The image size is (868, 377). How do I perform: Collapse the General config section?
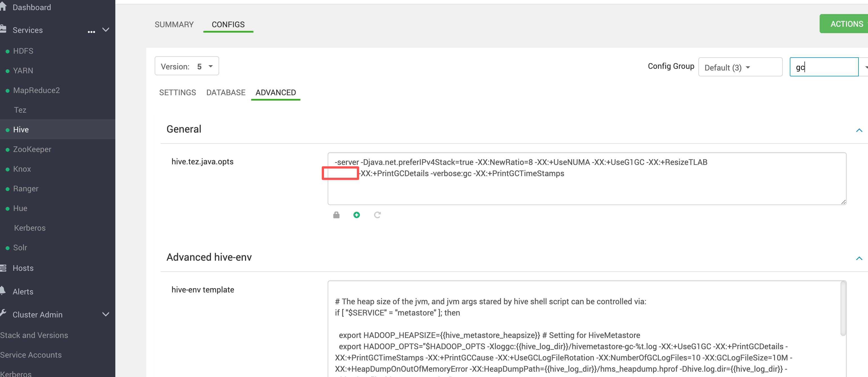(859, 130)
